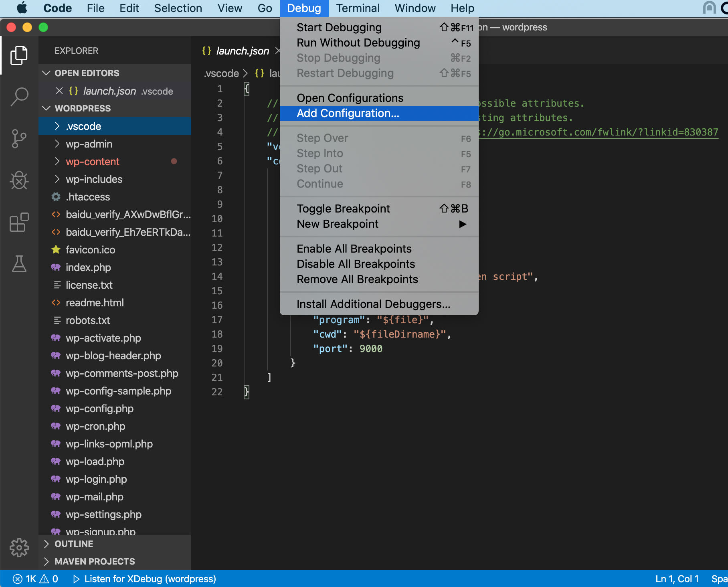The image size is (728, 587).
Task: Select Add Configuration... menu entry
Action: click(379, 113)
